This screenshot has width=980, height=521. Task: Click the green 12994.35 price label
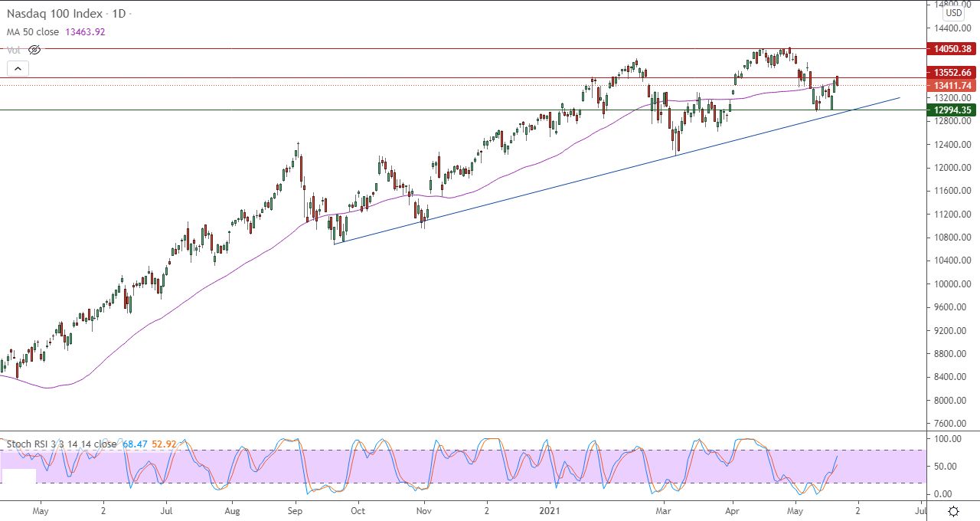(952, 110)
